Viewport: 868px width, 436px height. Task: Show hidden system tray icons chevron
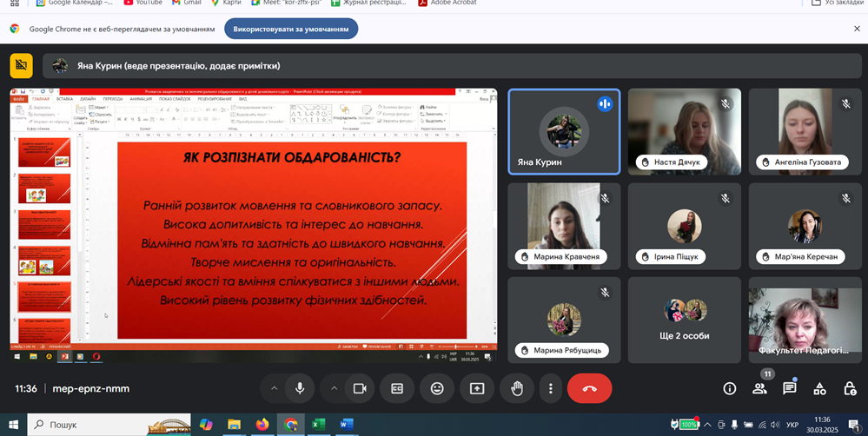tap(707, 425)
